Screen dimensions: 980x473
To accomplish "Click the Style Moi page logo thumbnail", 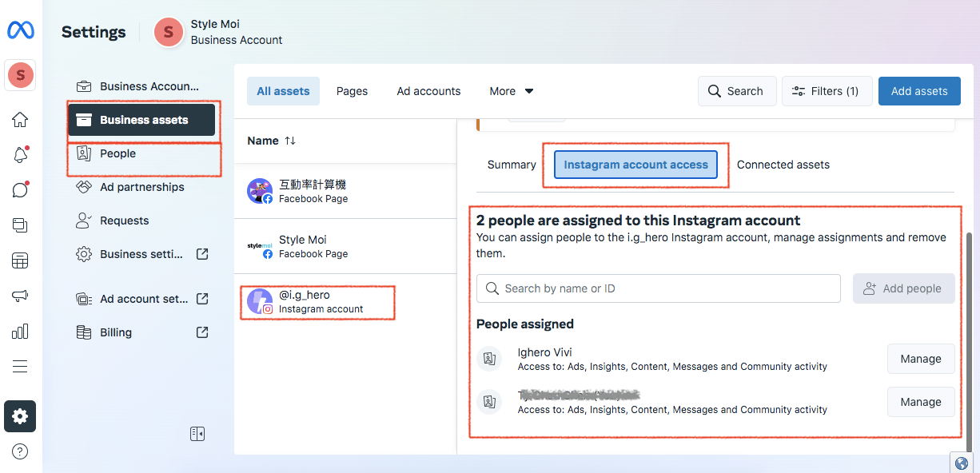I will [260, 246].
